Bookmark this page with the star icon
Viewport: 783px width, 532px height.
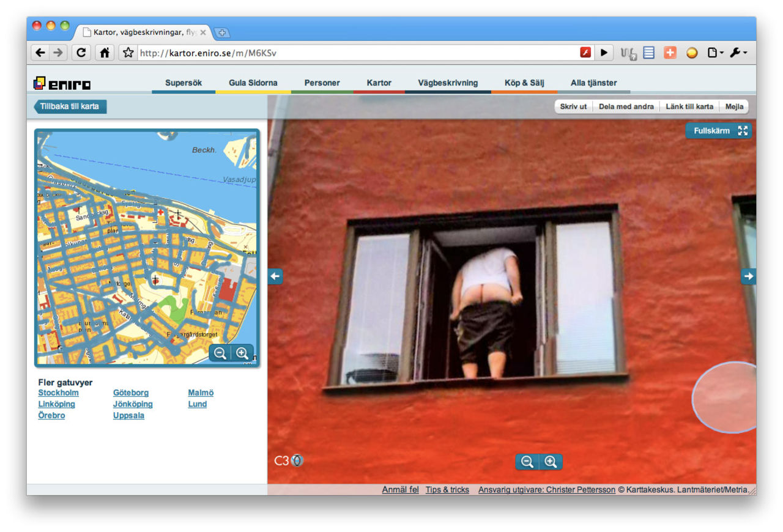128,53
